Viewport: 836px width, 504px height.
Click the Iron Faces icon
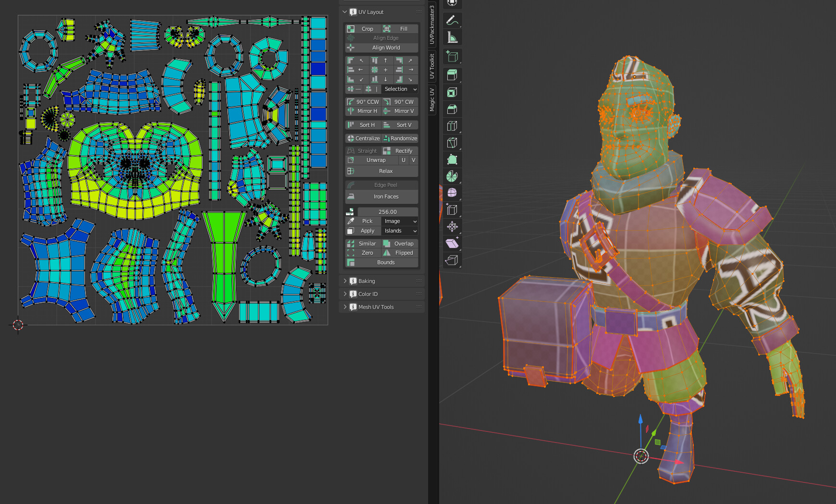[x=350, y=197]
